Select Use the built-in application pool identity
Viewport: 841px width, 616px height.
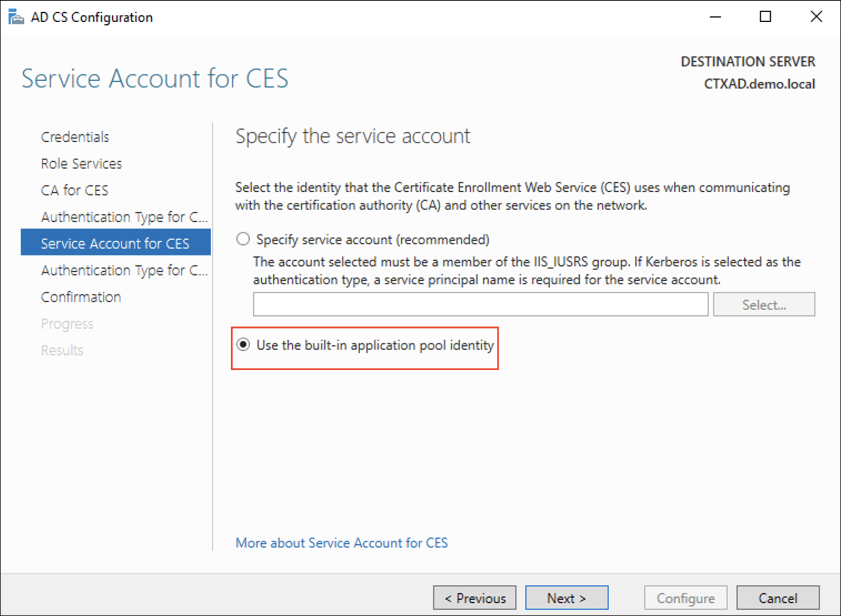point(243,345)
